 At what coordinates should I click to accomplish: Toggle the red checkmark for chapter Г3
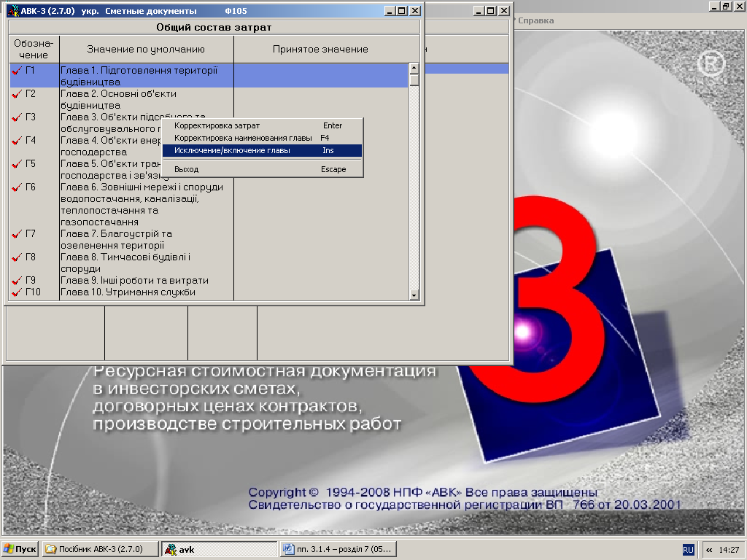coord(17,117)
